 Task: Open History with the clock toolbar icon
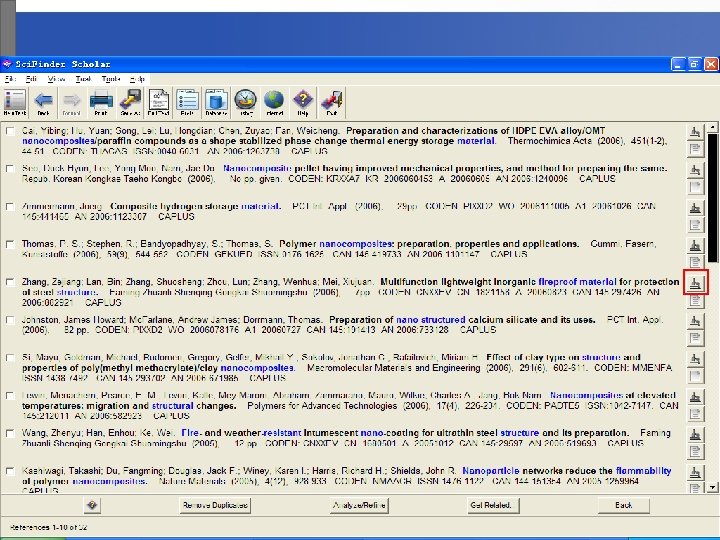246,102
